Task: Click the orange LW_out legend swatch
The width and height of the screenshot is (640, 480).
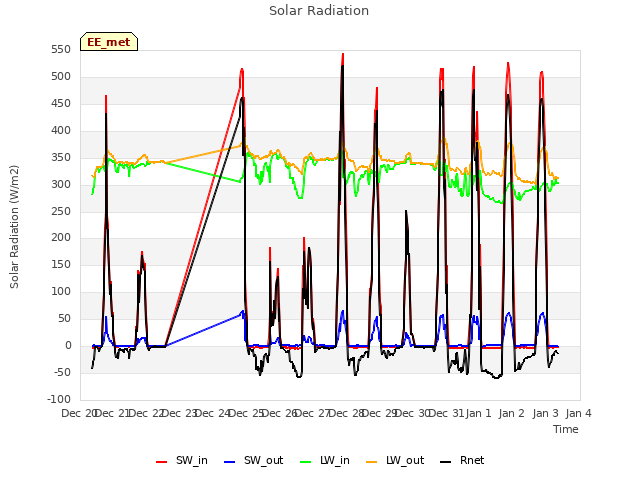Action: 371,462
